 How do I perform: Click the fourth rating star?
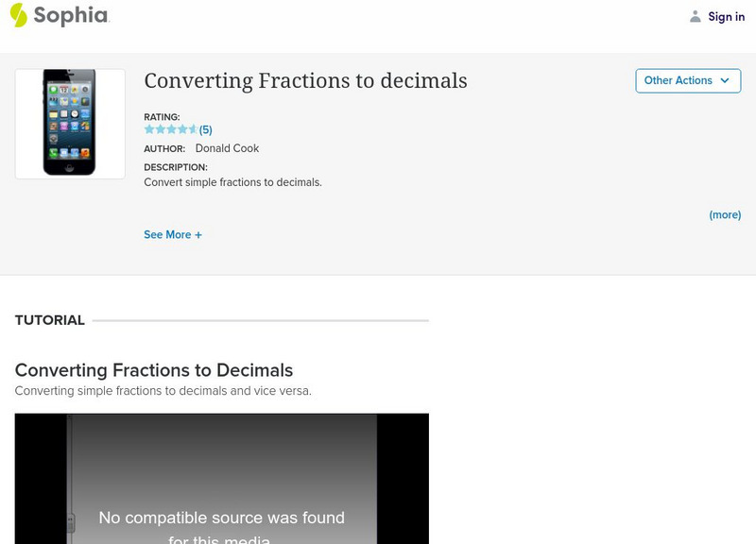[x=182, y=127]
